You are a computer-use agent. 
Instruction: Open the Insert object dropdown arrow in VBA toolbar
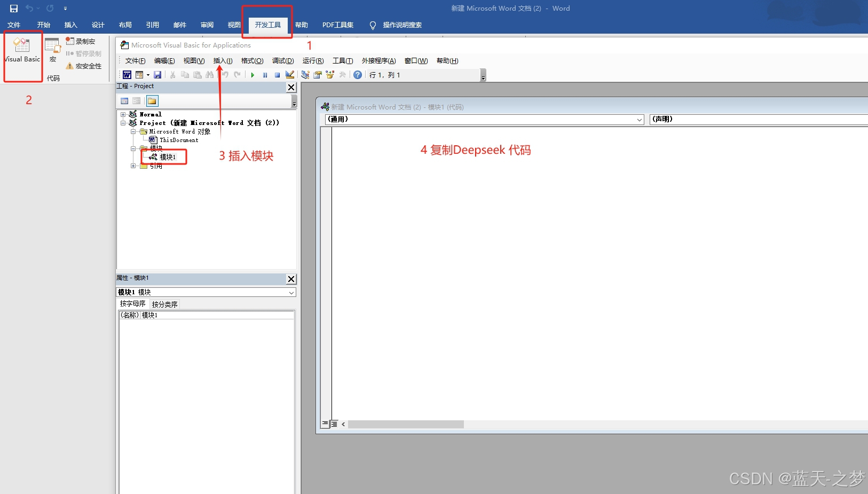(x=148, y=75)
